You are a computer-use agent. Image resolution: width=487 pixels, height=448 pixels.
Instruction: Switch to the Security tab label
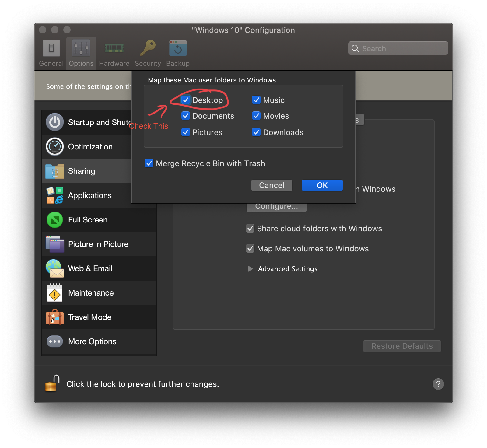coord(148,63)
